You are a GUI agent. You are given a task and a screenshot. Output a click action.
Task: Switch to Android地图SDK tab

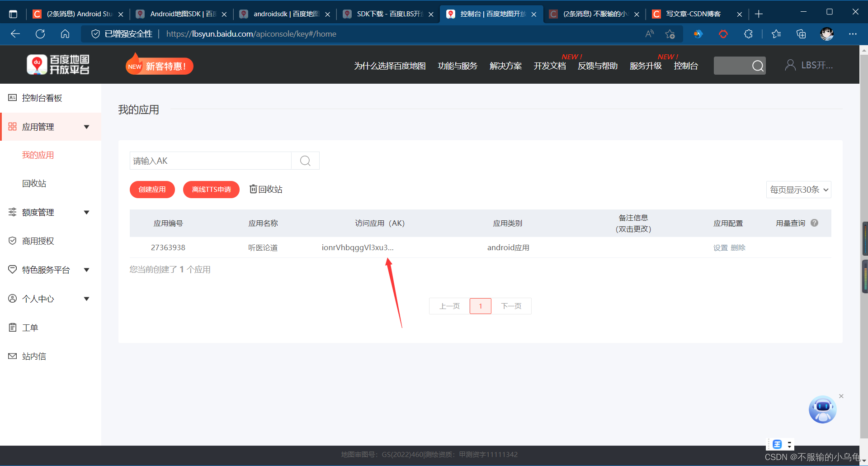[x=181, y=14]
